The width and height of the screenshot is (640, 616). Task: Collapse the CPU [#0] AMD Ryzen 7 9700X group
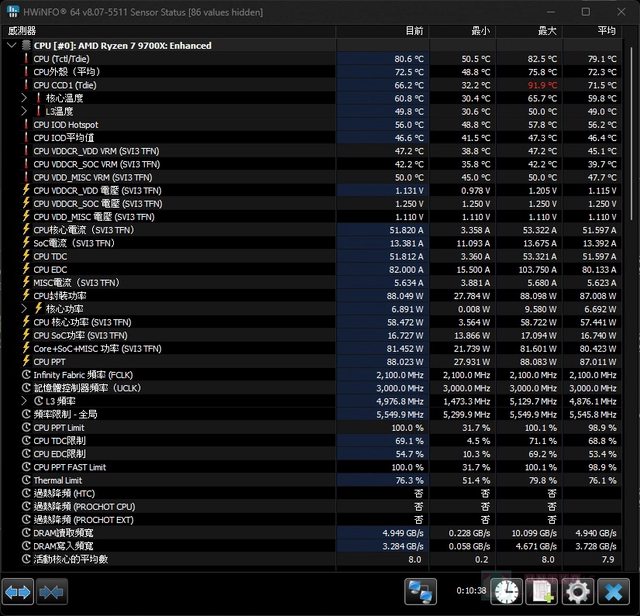(x=12, y=45)
